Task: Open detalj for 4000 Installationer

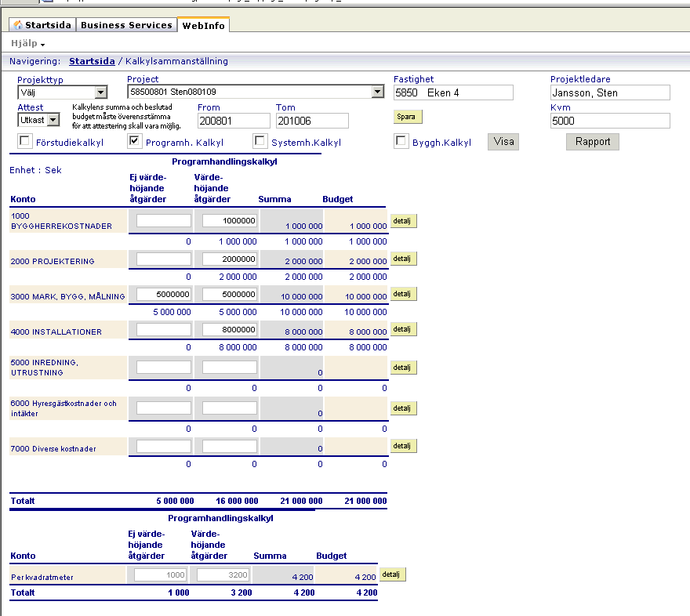Action: point(404,329)
